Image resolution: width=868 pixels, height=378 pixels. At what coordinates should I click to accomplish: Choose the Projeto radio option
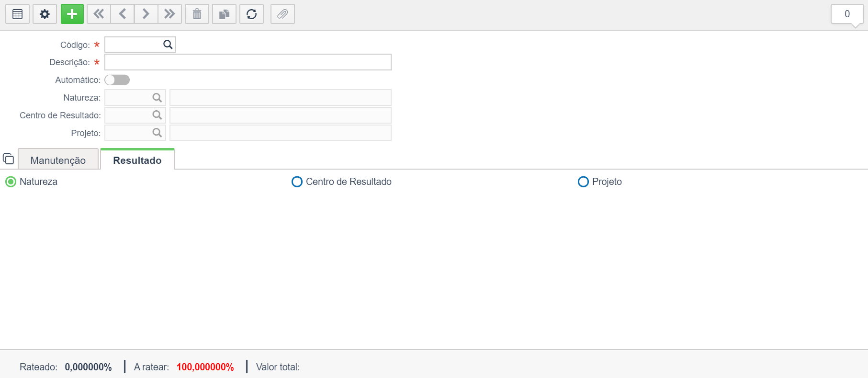tap(583, 182)
